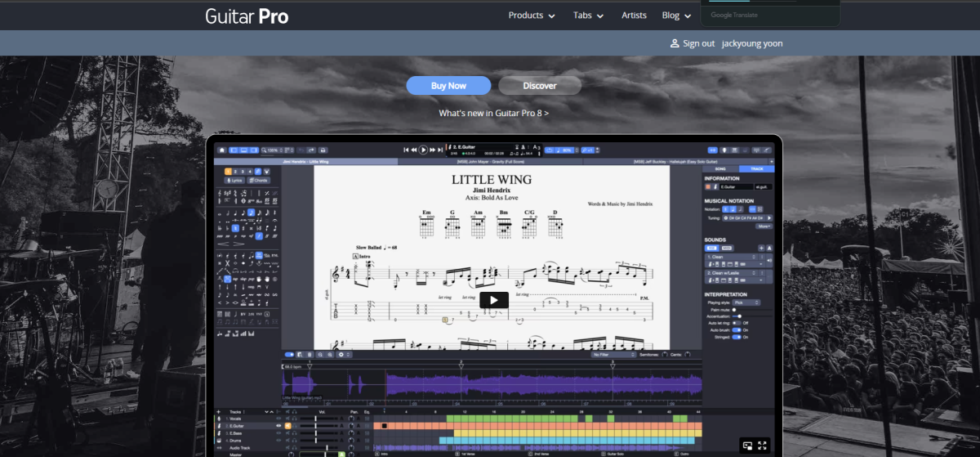Click the round play button in Guitar Pro toolbar
The image size is (980, 457).
pyautogui.click(x=423, y=150)
